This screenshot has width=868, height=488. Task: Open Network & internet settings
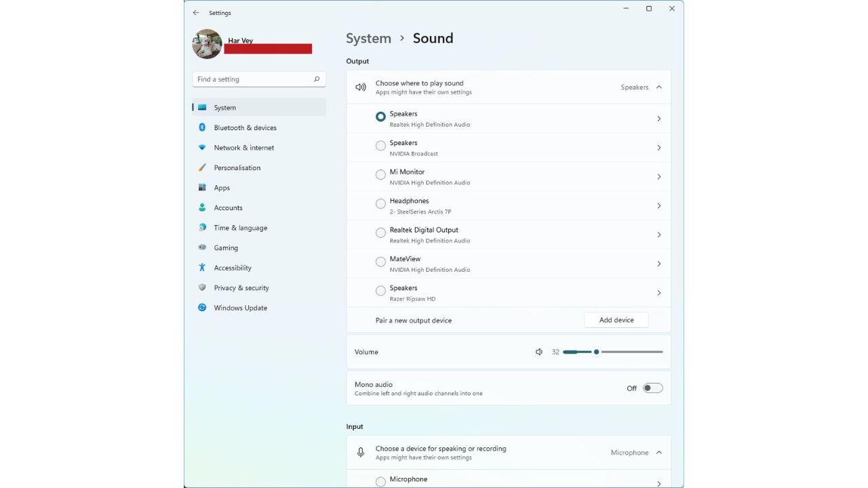point(244,147)
